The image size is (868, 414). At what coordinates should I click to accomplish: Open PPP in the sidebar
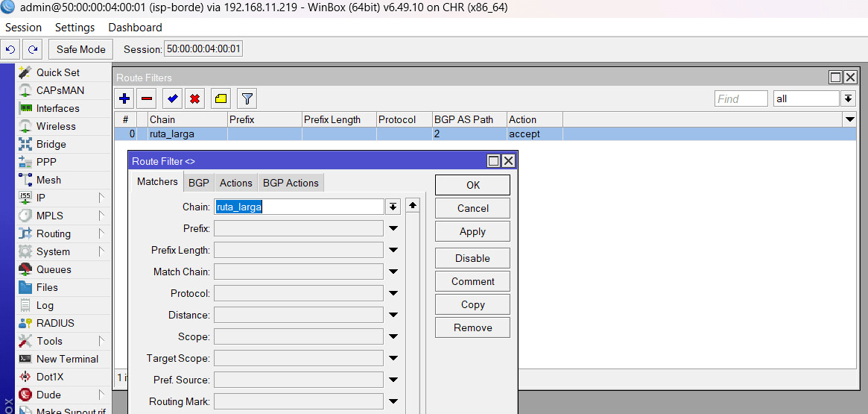tap(46, 163)
